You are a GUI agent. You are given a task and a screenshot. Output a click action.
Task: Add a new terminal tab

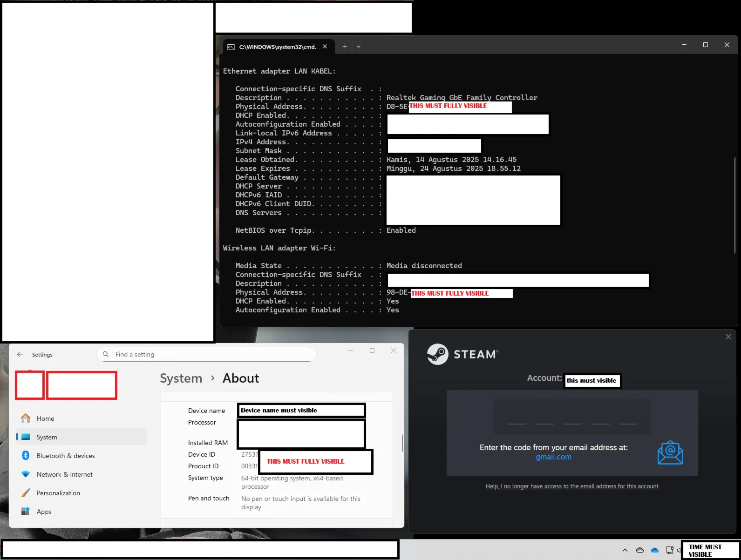pyautogui.click(x=345, y=47)
